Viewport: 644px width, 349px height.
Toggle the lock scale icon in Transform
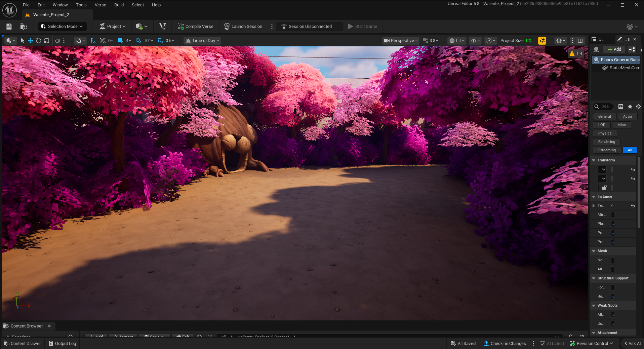click(604, 188)
